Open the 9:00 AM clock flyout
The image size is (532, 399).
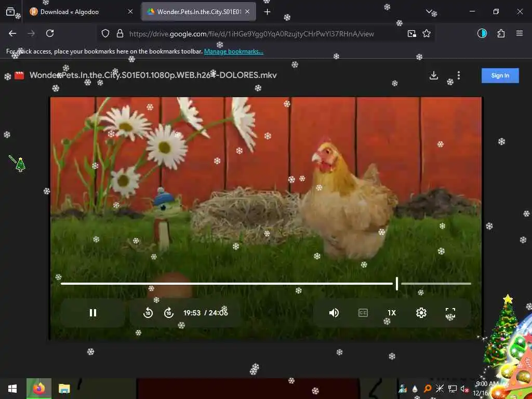point(486,388)
